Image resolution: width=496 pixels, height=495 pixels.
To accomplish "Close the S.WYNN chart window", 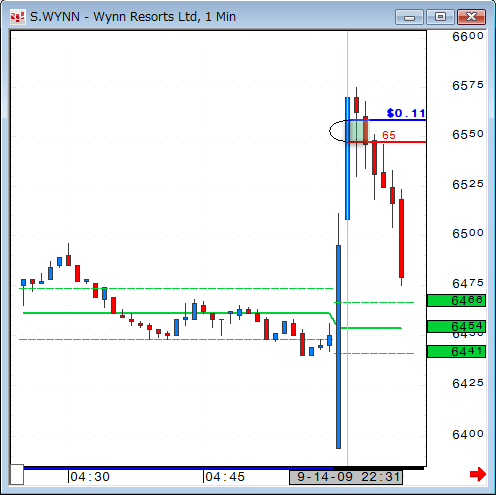I will 471,17.
